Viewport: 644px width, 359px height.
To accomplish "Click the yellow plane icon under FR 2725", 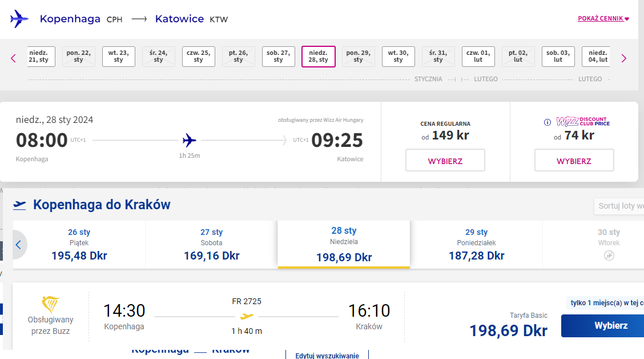I will click(x=247, y=316).
